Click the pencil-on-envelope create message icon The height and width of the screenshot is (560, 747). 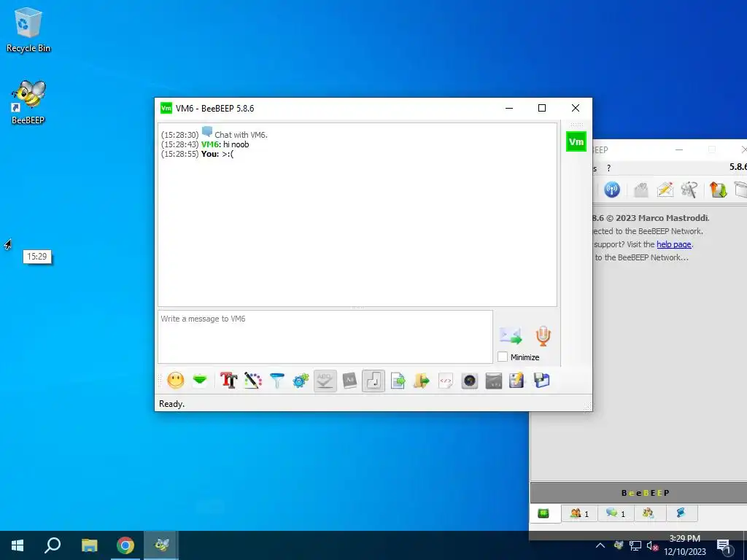click(x=665, y=190)
